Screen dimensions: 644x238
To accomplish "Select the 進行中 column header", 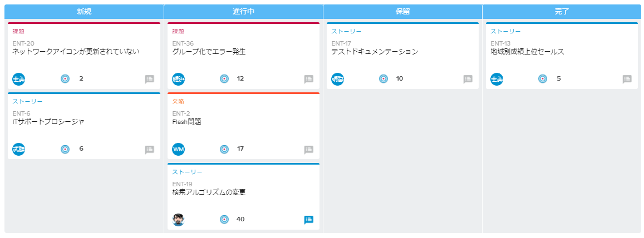I will (244, 11).
